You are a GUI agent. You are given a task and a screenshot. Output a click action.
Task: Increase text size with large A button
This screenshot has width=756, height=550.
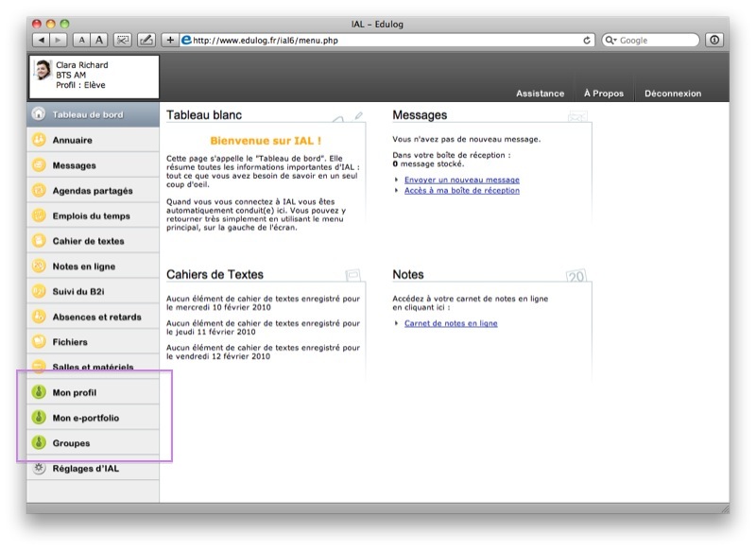click(99, 41)
